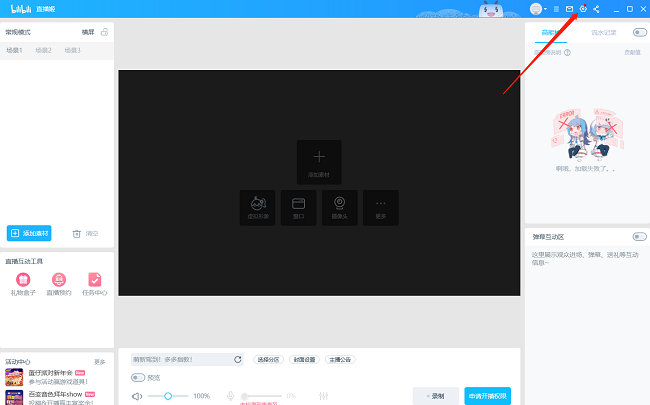
Task: Add a 虚拟形象 virtual avatar source
Action: point(257,208)
